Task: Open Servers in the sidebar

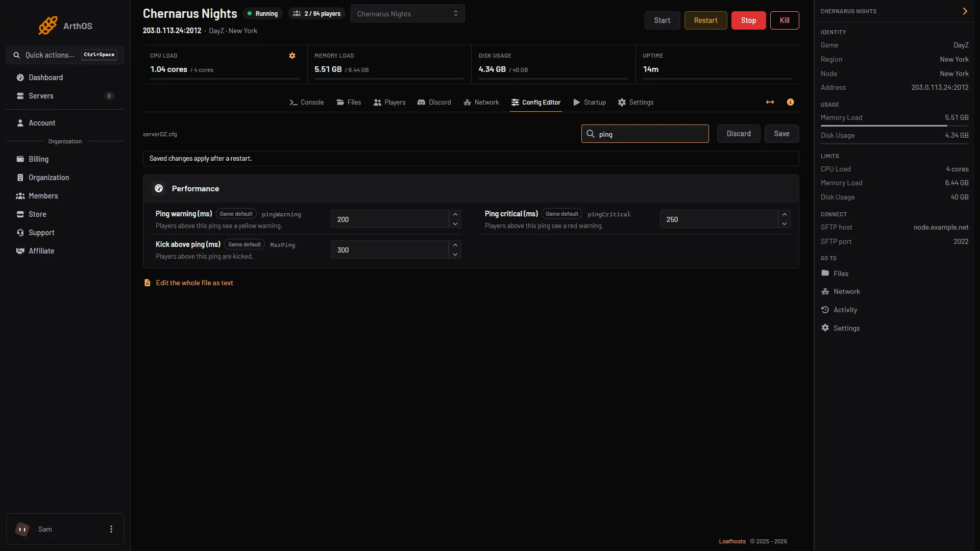Action: 65,96
